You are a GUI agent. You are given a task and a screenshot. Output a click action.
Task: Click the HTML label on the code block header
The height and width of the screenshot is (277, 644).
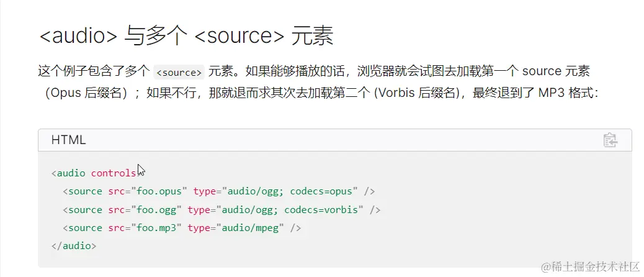pyautogui.click(x=68, y=140)
